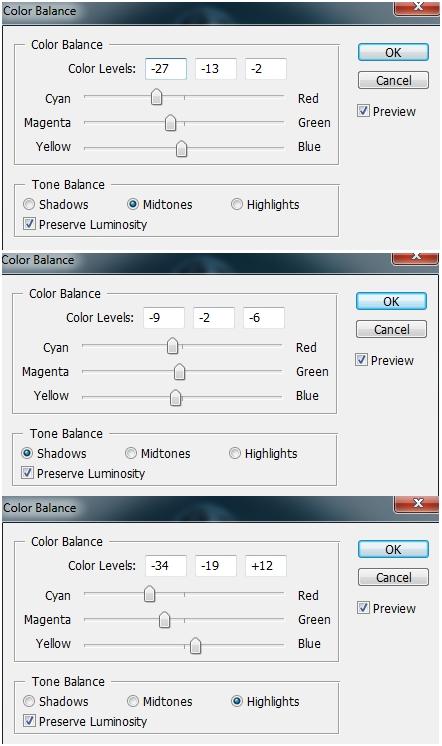Select Midtones radio in the middle dialog

point(131,453)
